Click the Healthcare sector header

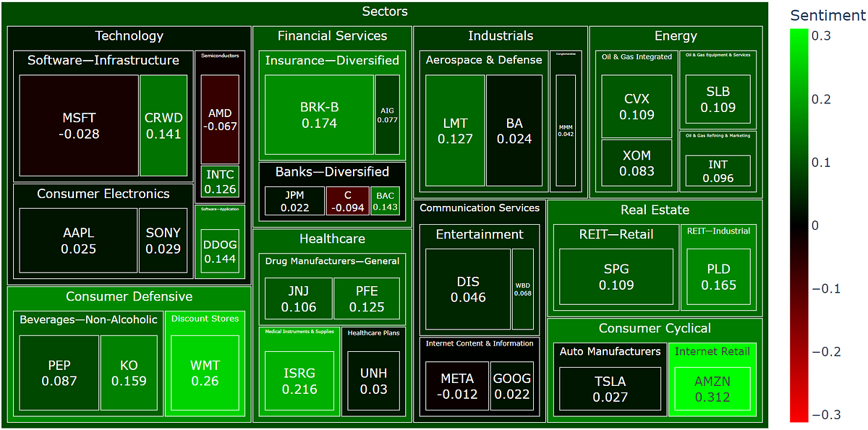click(332, 238)
